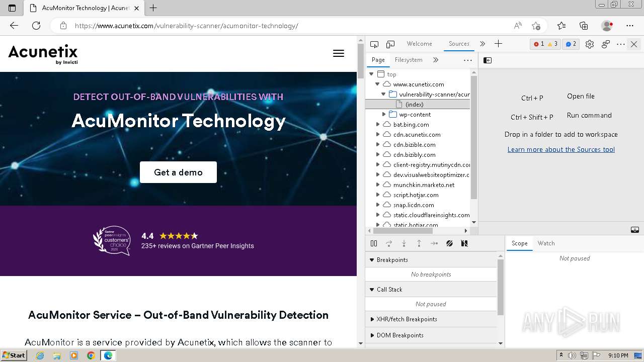Show more Sources navigator tabs

pyautogui.click(x=436, y=60)
